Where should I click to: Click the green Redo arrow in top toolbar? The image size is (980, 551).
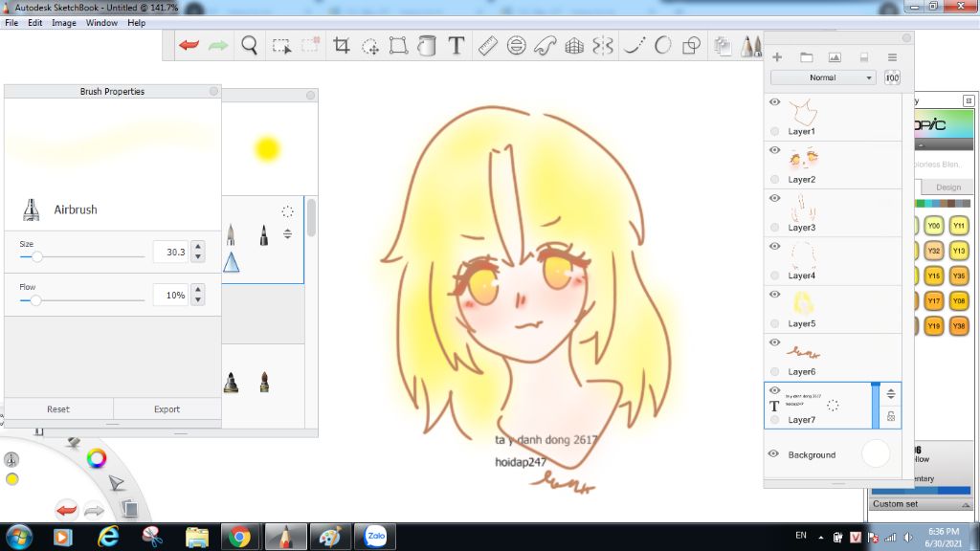point(217,45)
